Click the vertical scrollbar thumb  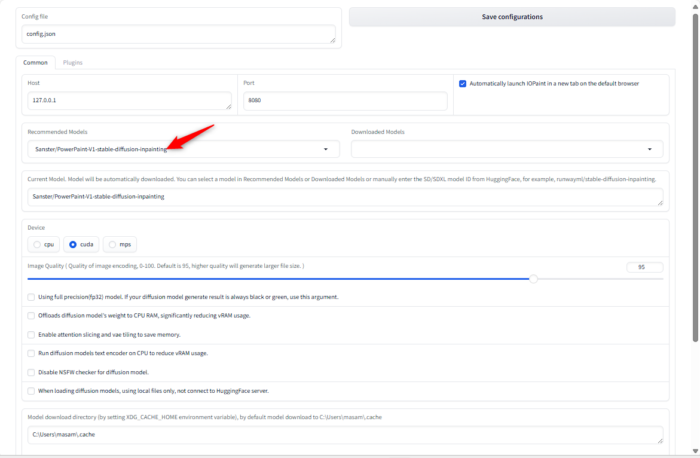pyautogui.click(x=695, y=178)
